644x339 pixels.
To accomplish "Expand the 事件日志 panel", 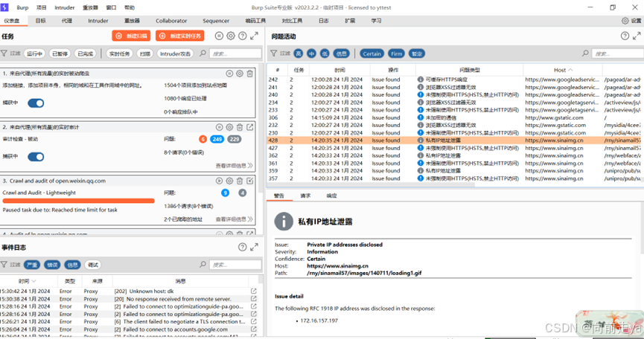I will pyautogui.click(x=254, y=247).
